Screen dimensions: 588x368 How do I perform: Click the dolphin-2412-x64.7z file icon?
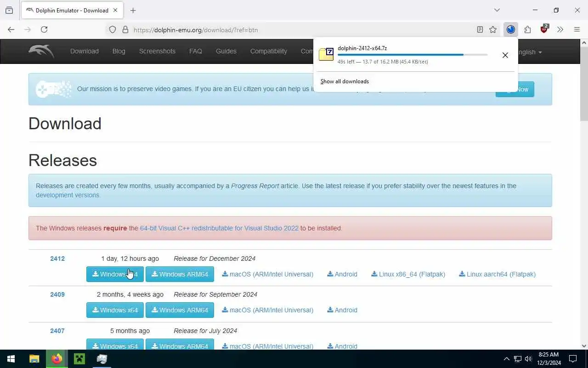[326, 54]
